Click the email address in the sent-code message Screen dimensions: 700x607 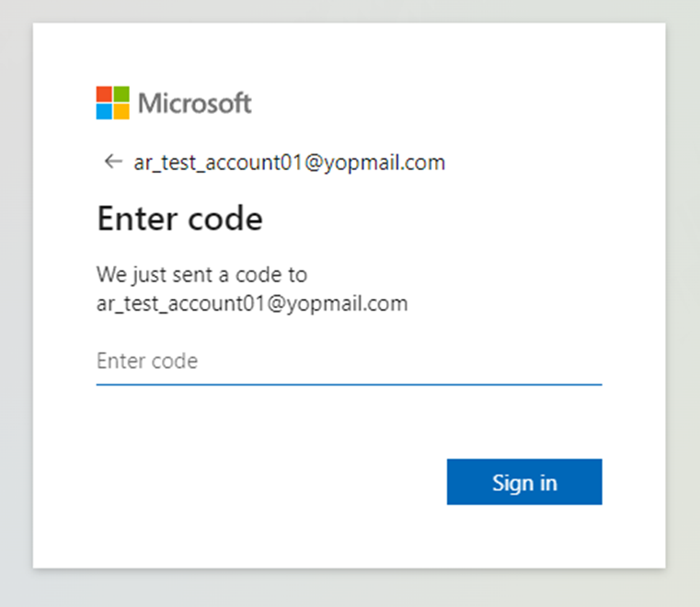[251, 303]
